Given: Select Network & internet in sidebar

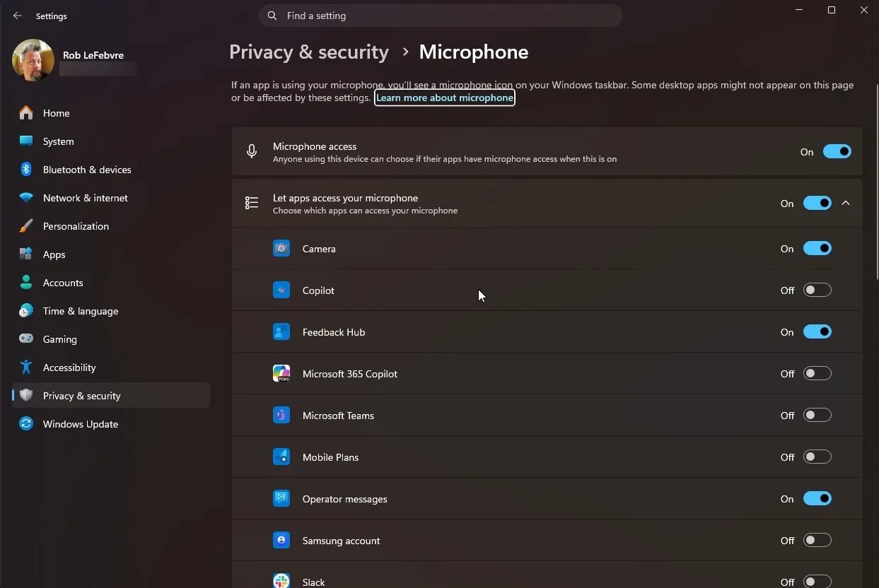Looking at the screenshot, I should coord(111,198).
